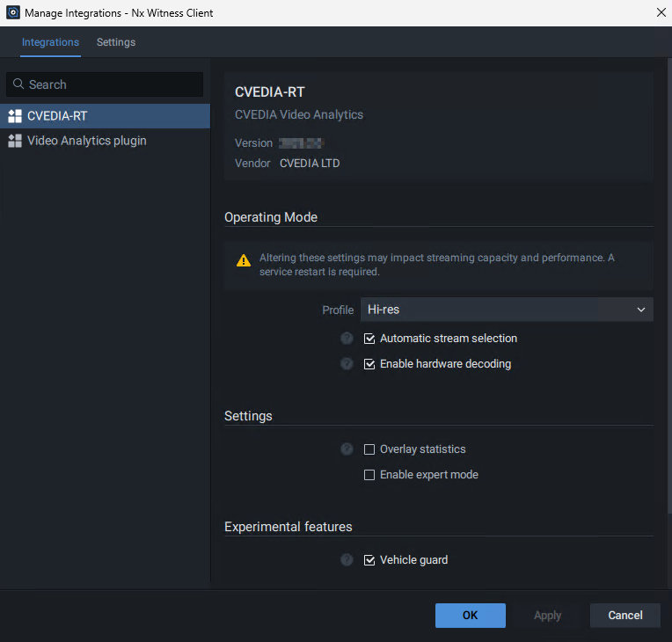Click the service restart warning message
This screenshot has width=672, height=642.
(x=437, y=265)
